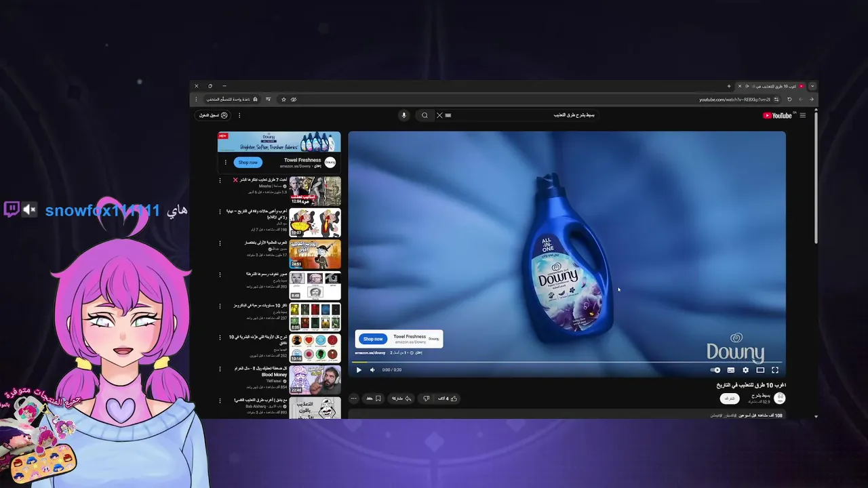This screenshot has width=868, height=488.
Task: Click the sign-in button with the person icon
Action: [212, 115]
